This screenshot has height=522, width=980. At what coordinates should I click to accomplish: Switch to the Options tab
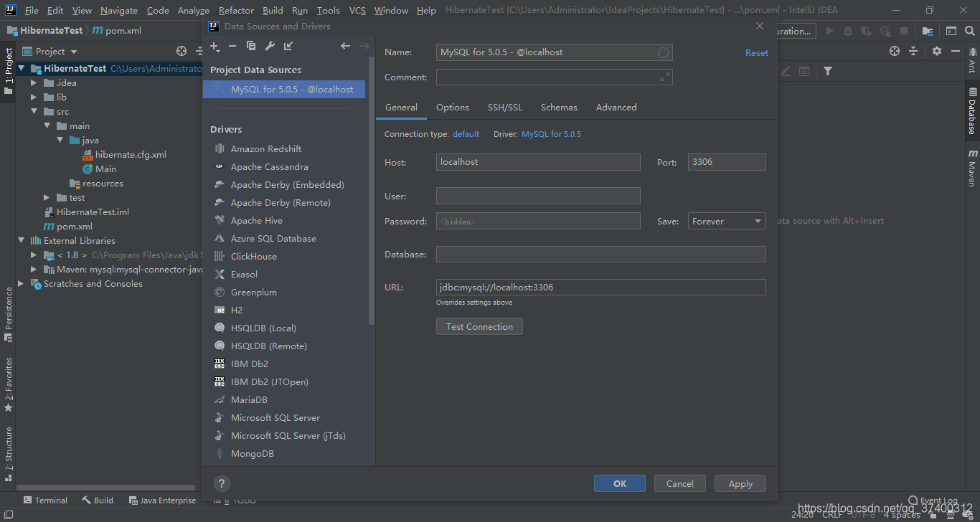pos(453,107)
